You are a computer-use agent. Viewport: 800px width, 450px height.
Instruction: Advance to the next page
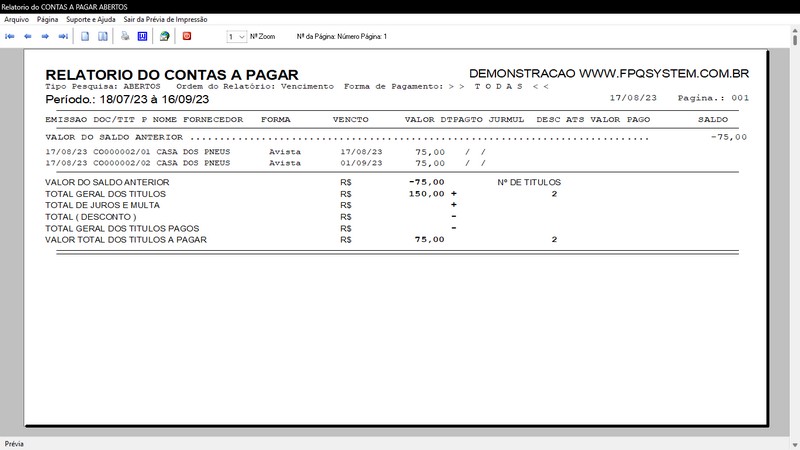[x=45, y=36]
